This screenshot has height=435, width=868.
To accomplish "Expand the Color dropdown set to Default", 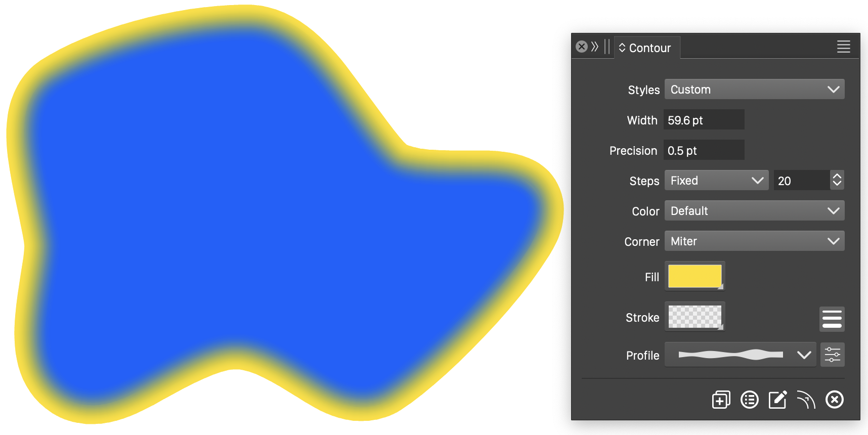I will pyautogui.click(x=754, y=211).
